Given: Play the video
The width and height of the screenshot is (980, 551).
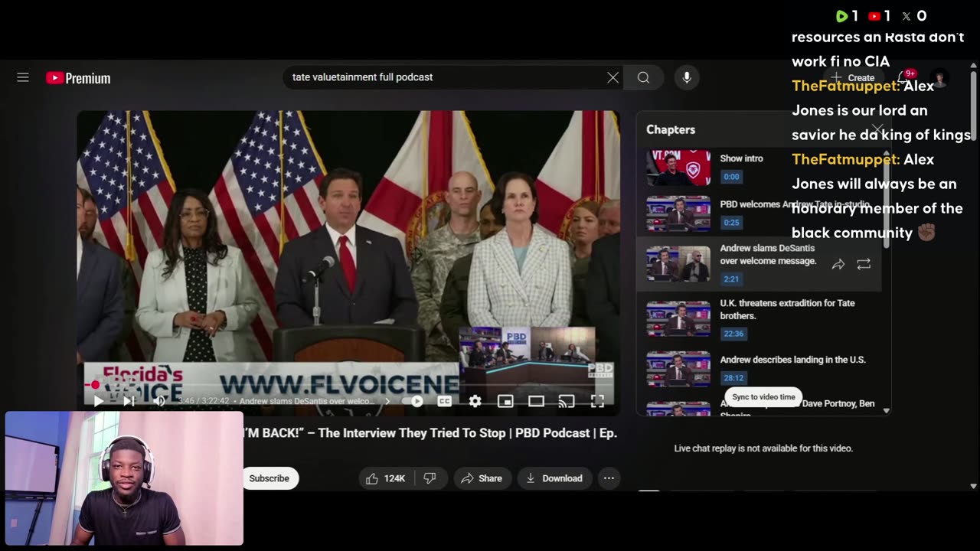Looking at the screenshot, I should [x=98, y=401].
